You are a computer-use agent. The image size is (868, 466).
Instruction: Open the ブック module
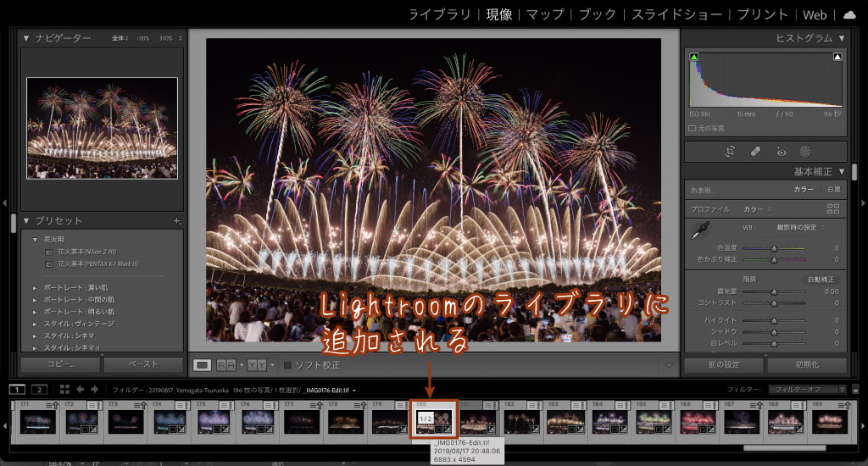point(598,14)
